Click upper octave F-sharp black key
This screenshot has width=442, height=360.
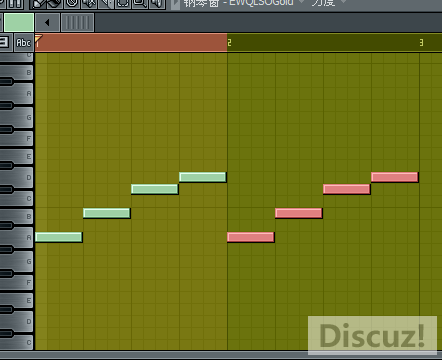pyautogui.click(x=7, y=129)
